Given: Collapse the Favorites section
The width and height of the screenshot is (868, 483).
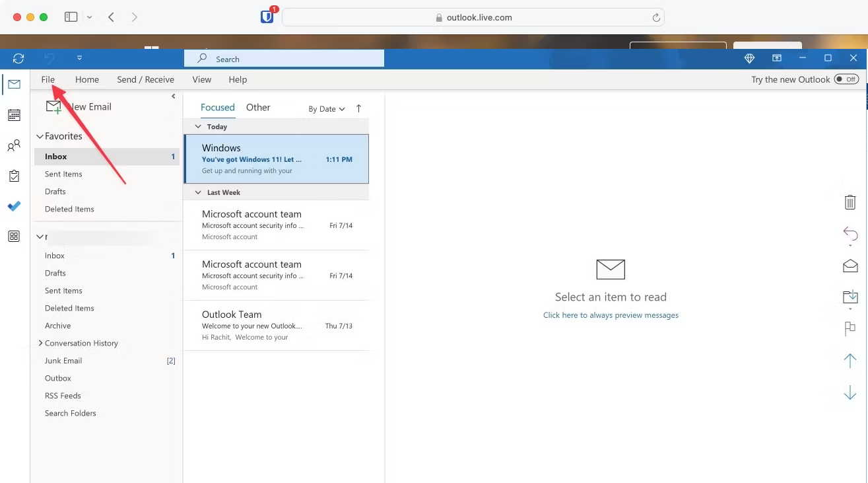Looking at the screenshot, I should click(x=40, y=136).
